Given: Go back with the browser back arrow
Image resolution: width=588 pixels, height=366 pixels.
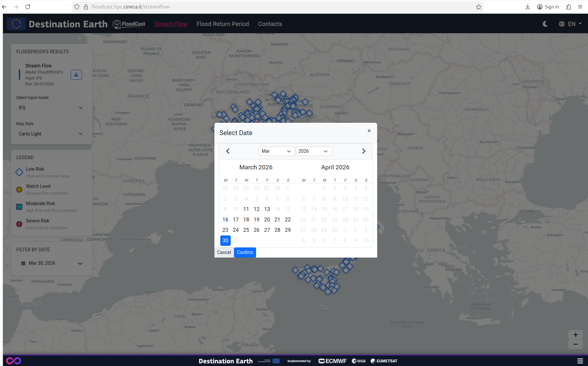Looking at the screenshot, I should [x=5, y=7].
